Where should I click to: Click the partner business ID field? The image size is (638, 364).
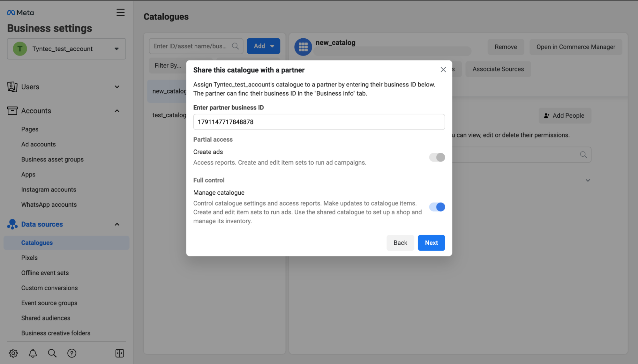click(x=319, y=122)
